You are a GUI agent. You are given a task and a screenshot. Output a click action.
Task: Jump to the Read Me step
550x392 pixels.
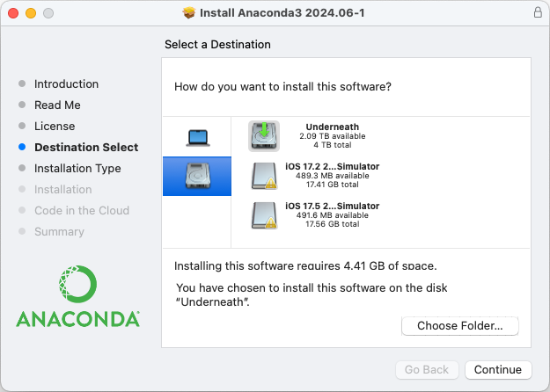(57, 105)
